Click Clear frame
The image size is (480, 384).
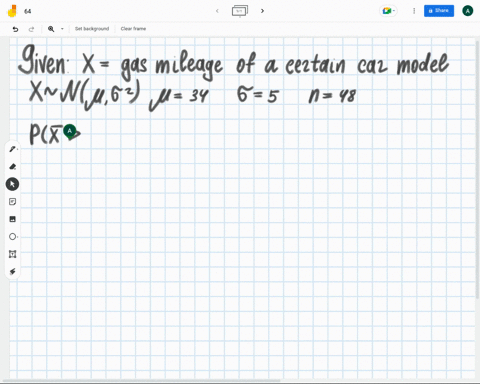(x=133, y=29)
